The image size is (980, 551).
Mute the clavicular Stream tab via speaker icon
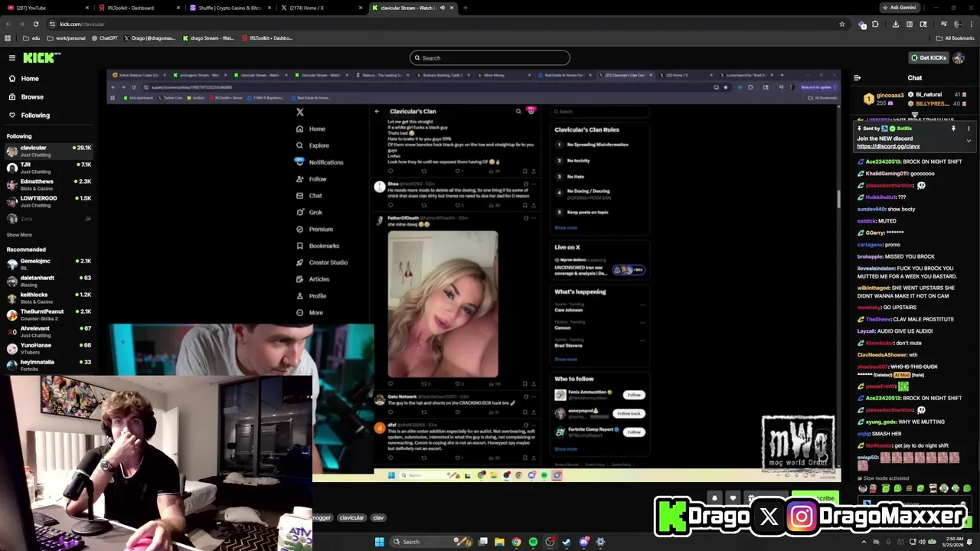[443, 8]
